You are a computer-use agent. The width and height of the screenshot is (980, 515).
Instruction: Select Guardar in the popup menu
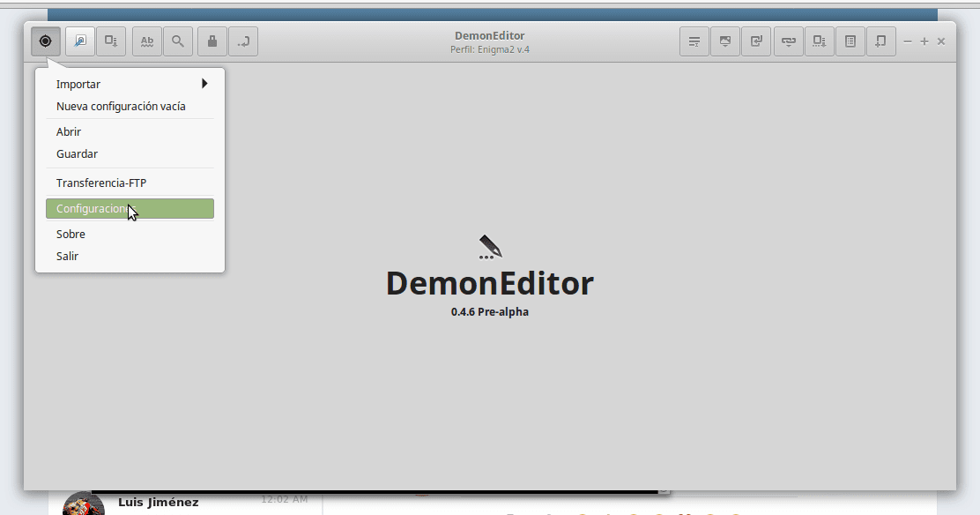(77, 153)
